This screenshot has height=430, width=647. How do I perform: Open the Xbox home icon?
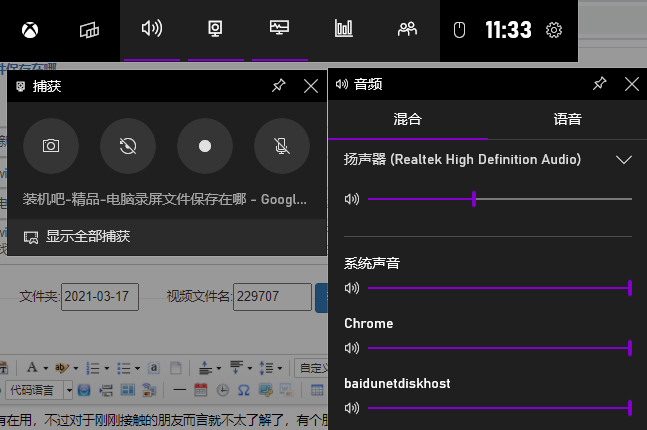tap(26, 30)
